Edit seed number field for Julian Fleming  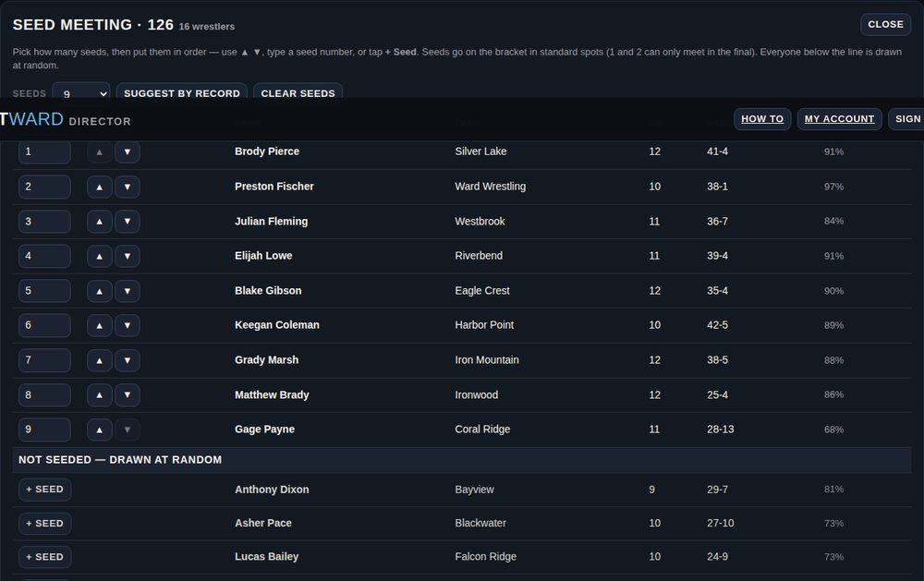(x=44, y=222)
